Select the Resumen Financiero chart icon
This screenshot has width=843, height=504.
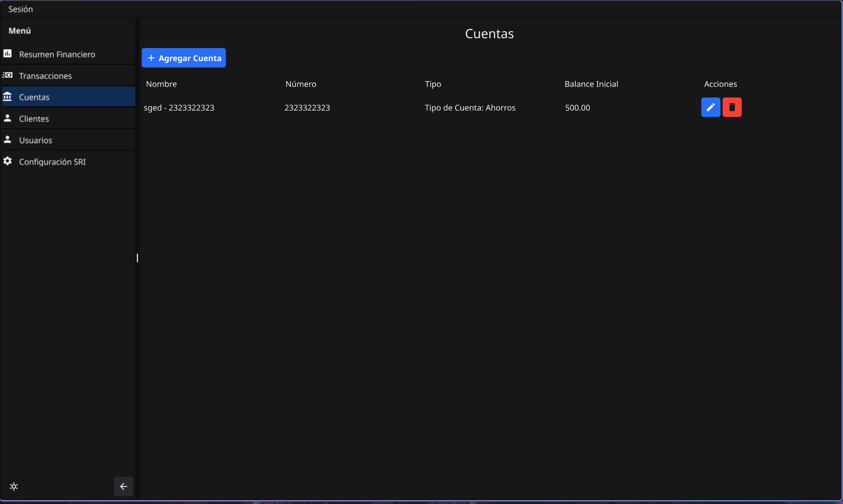[7, 54]
